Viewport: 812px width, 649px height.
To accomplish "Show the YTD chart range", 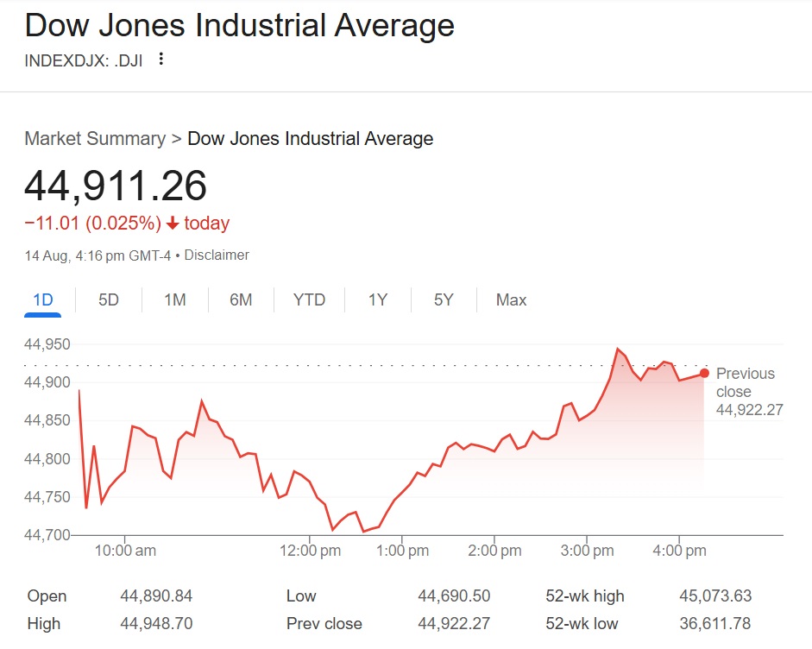I will click(308, 299).
